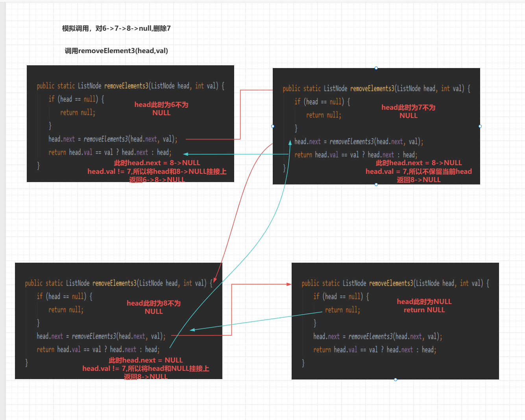Click the left connection handle of the head=7 block
The image size is (525, 420).
click(273, 126)
